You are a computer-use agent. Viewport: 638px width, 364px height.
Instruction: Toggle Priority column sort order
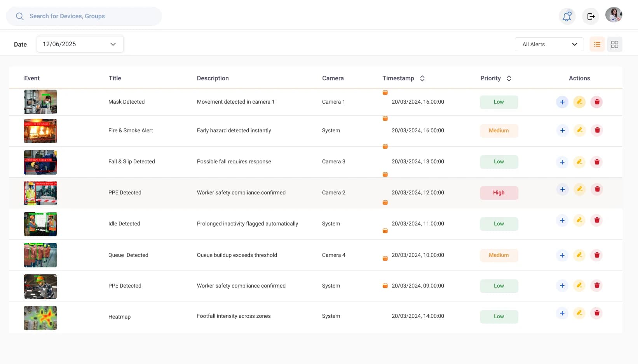click(x=509, y=78)
